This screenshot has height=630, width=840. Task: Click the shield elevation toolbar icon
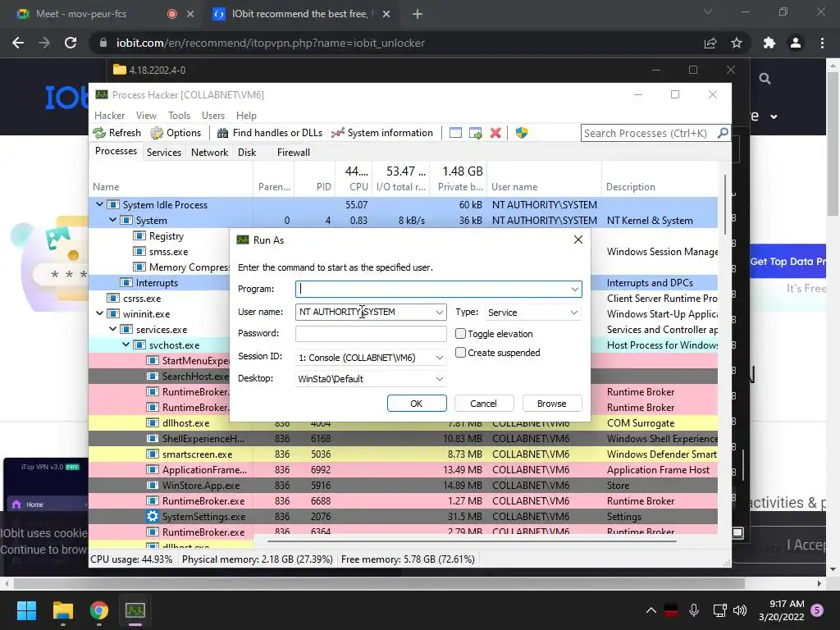coord(522,133)
